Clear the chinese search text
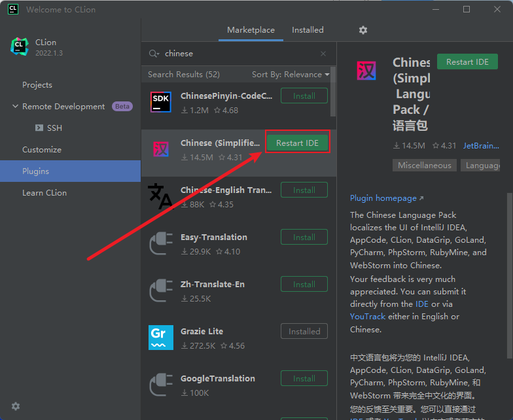The image size is (513, 420). 323,54
